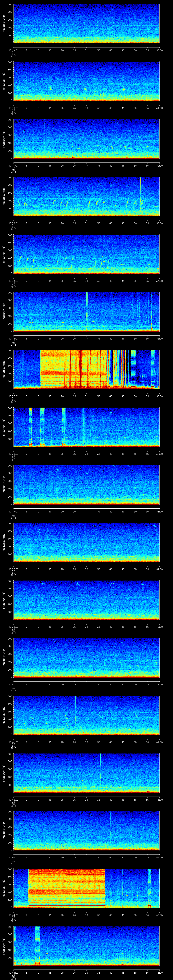
Task: Click the "13:32:00" start time label
Action: click(x=13, y=223)
